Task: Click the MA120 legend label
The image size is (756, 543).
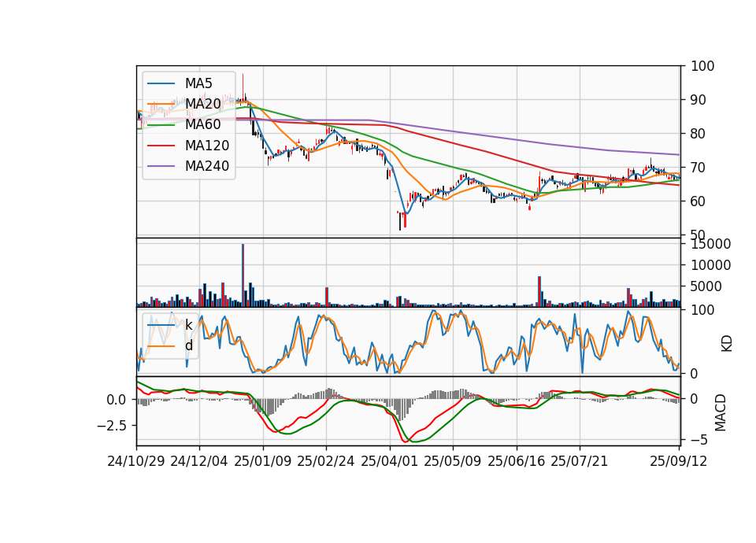Action: click(x=207, y=146)
